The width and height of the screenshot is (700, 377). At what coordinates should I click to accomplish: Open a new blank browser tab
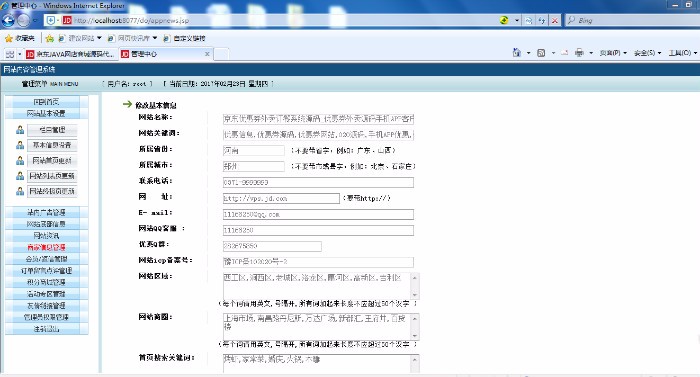221,54
